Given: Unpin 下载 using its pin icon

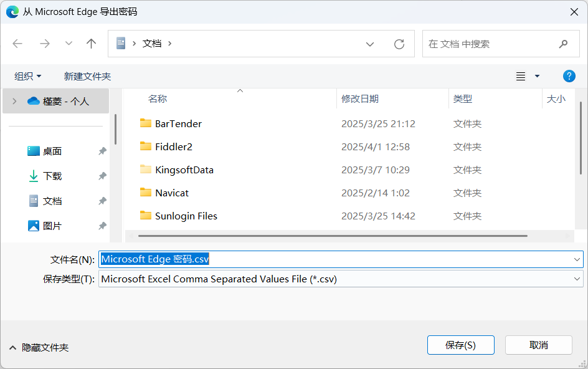Looking at the screenshot, I should coord(102,176).
